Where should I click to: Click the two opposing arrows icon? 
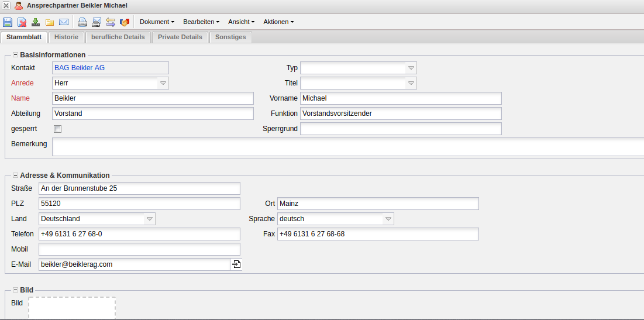(x=111, y=22)
